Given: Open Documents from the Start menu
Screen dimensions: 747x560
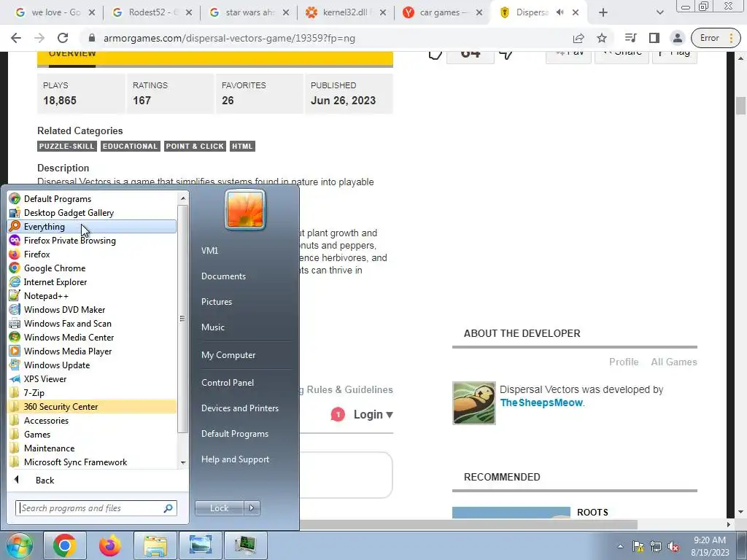Looking at the screenshot, I should [223, 276].
